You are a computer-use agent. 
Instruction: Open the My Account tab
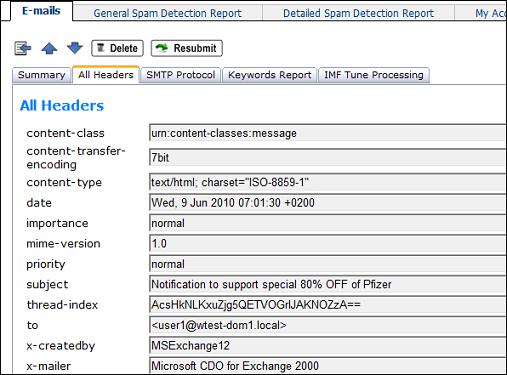tap(481, 13)
